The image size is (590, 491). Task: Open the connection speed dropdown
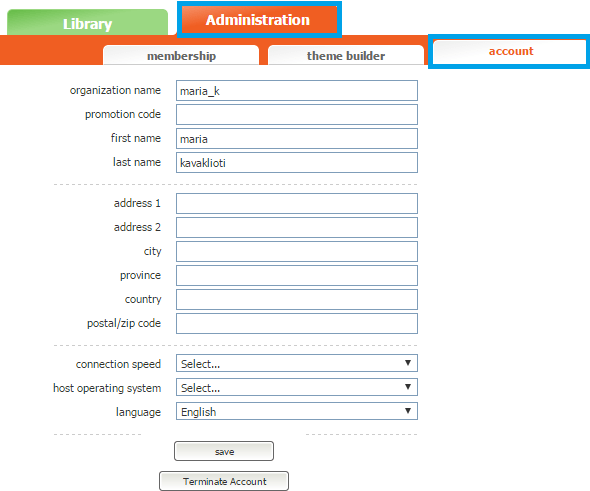point(297,363)
